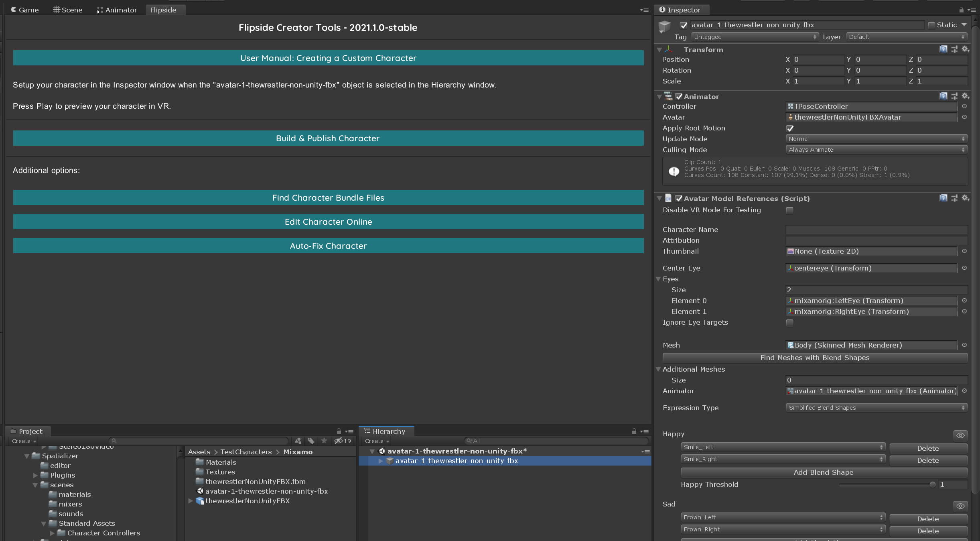The width and height of the screenshot is (980, 541).
Task: Toggle the Happy section visibility eye icon
Action: coord(960,435)
